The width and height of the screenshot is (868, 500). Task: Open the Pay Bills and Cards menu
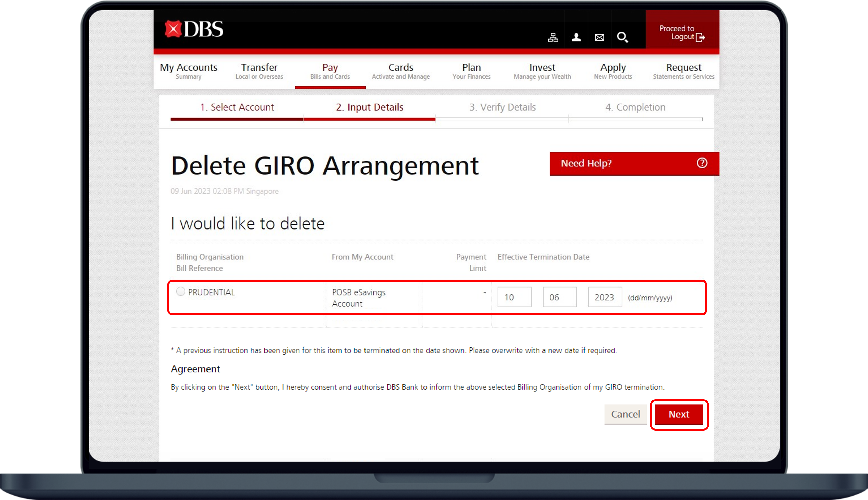(330, 71)
